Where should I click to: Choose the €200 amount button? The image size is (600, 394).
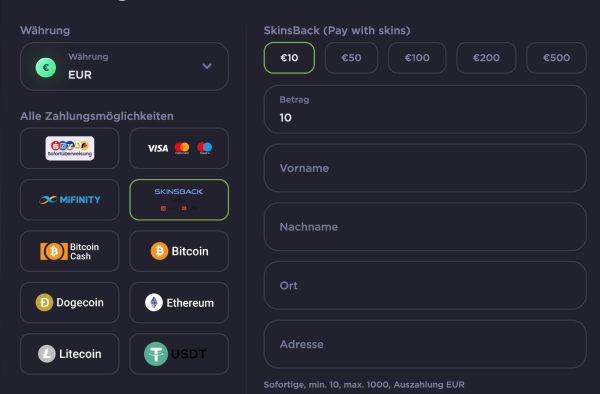[x=486, y=58]
